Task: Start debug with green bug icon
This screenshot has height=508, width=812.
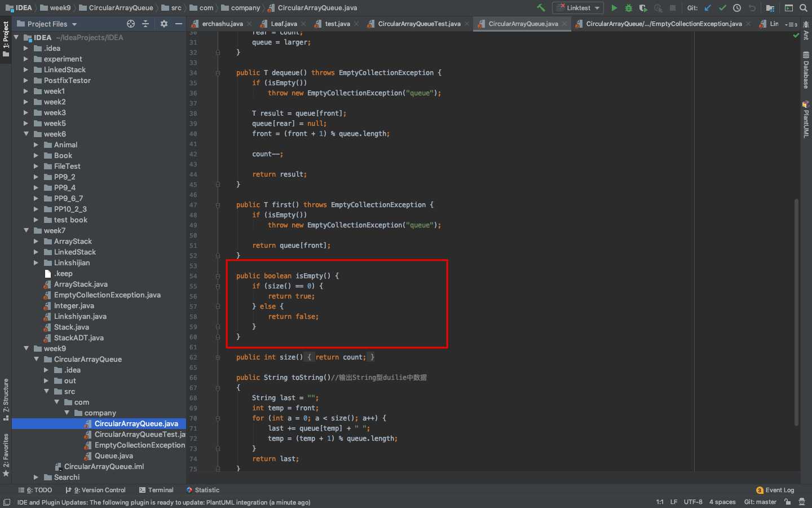Action: (629, 8)
